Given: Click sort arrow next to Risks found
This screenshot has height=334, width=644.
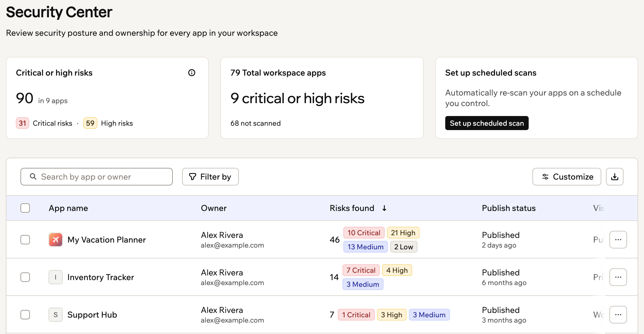Looking at the screenshot, I should click(x=384, y=208).
